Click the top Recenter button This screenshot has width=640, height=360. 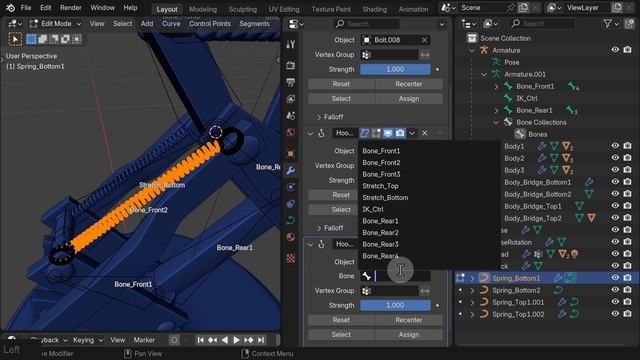pos(409,84)
